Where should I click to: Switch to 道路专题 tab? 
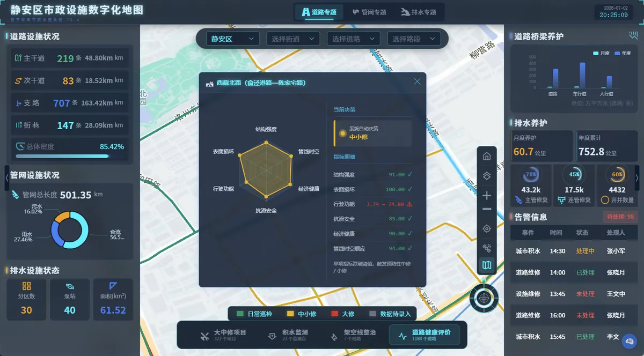[x=319, y=12]
